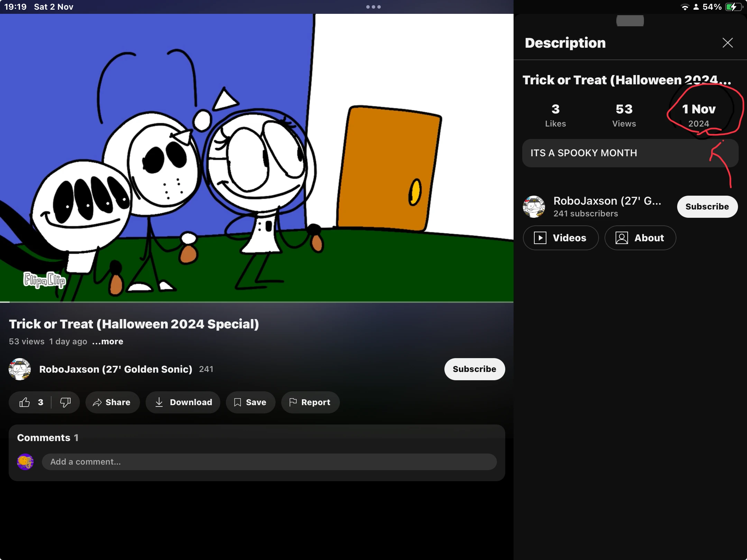Click the thumbs up like icon
The width and height of the screenshot is (747, 560).
coord(25,402)
